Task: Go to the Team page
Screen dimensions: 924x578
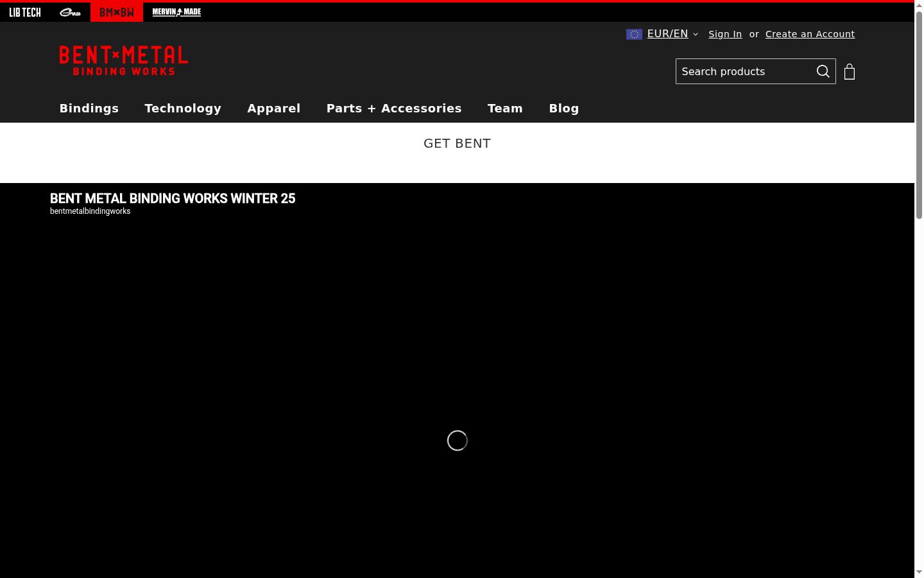Action: 505,109
